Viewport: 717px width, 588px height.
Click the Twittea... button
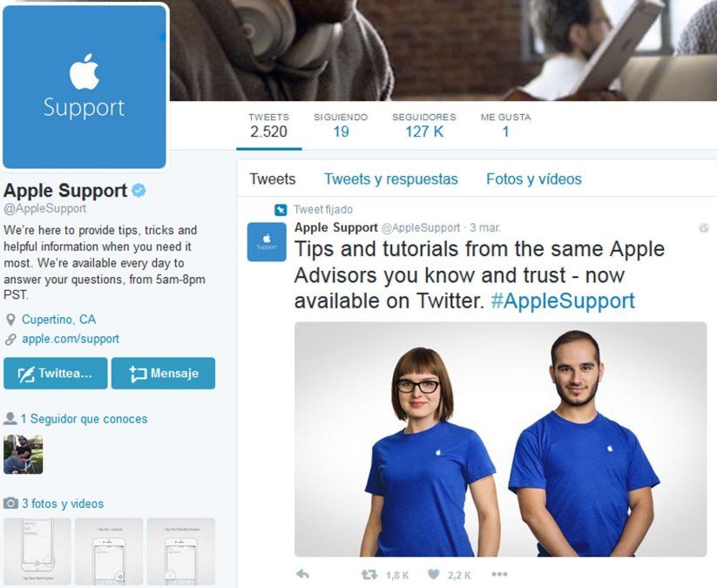[x=56, y=373]
